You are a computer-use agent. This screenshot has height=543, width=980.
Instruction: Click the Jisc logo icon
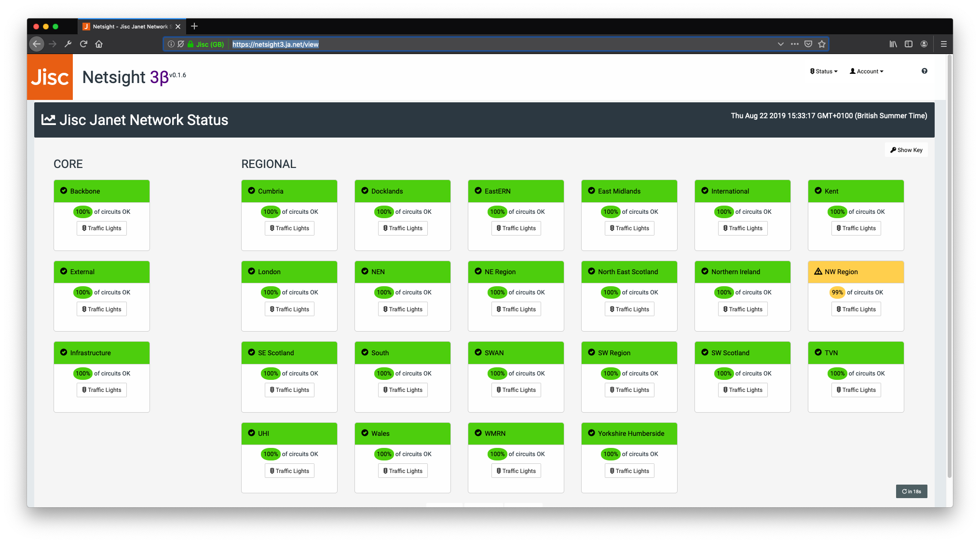50,77
